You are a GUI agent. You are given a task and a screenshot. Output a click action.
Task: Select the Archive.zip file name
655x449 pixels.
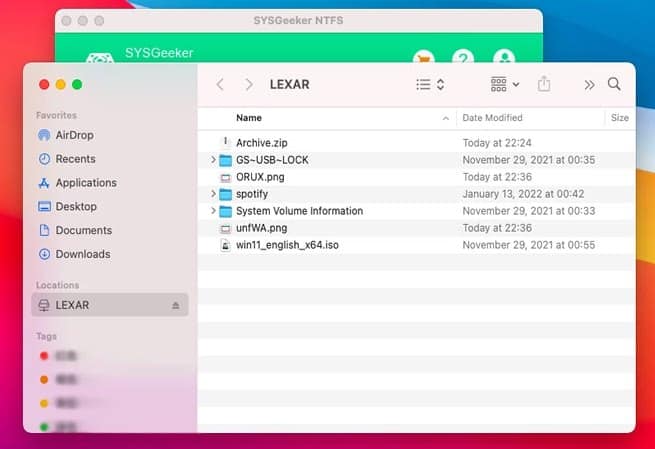262,143
